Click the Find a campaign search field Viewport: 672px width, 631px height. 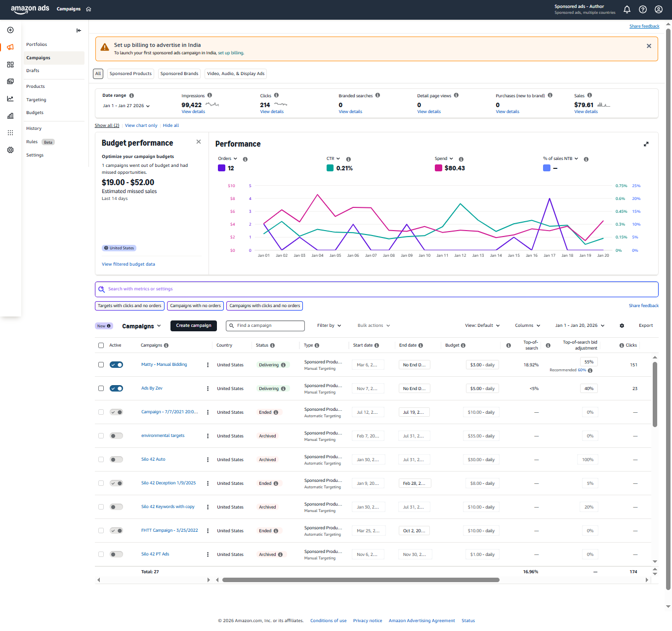click(265, 326)
